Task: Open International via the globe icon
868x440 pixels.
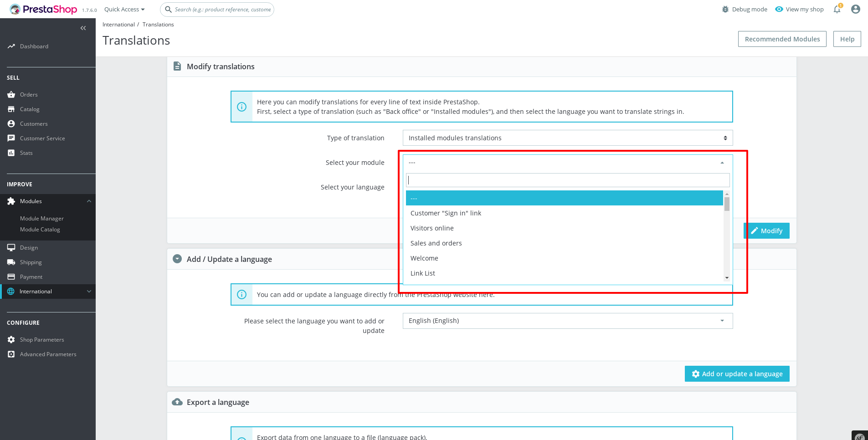Action: (11, 291)
